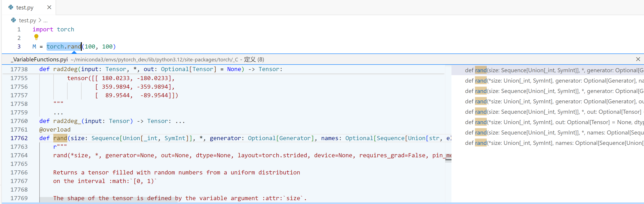
Task: Select the last rand overload with *size and names
Action: pyautogui.click(x=550, y=143)
